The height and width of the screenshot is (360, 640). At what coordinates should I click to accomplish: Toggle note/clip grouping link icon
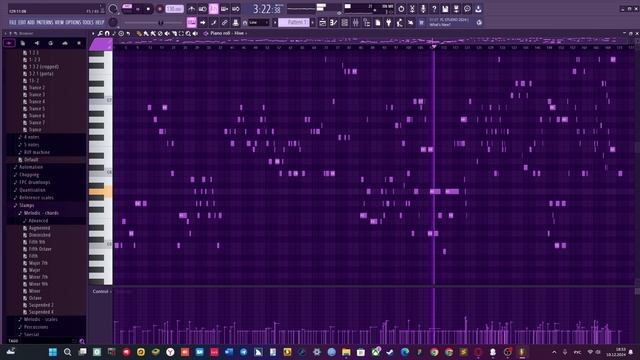point(224,22)
